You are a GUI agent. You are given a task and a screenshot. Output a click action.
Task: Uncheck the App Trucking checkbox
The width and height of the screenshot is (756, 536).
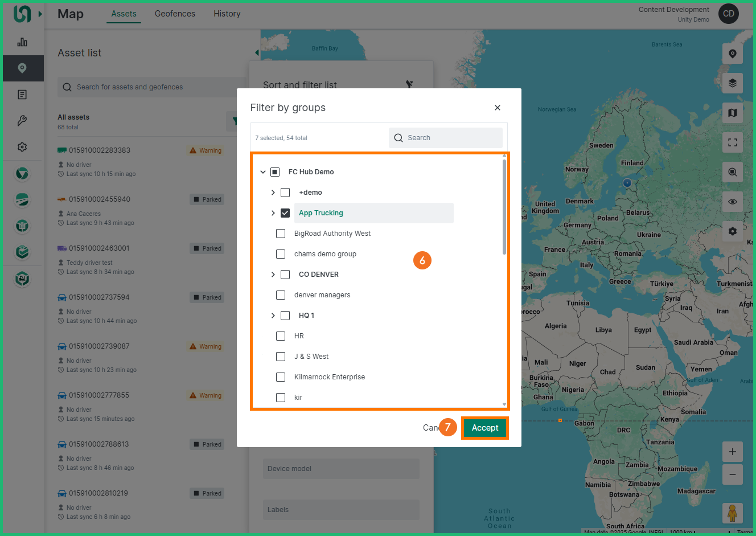pos(285,213)
